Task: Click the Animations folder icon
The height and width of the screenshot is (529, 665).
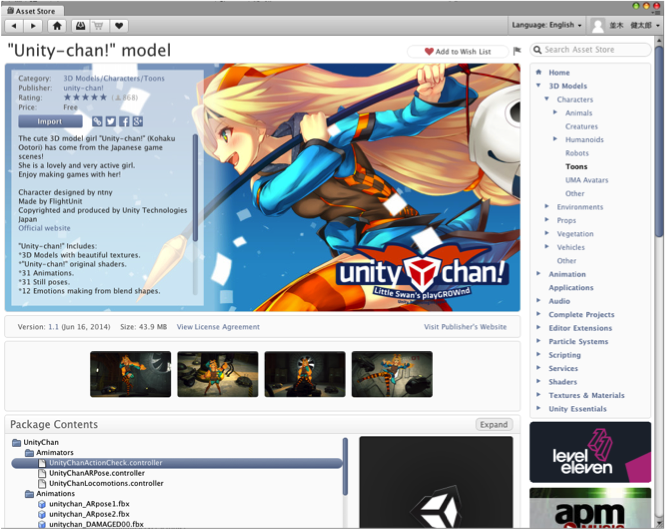Action: coord(29,494)
